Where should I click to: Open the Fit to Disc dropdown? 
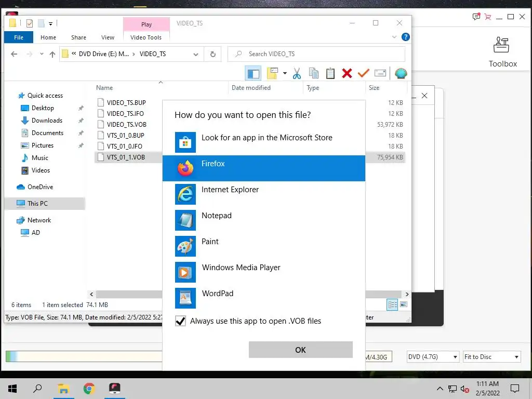(491, 357)
